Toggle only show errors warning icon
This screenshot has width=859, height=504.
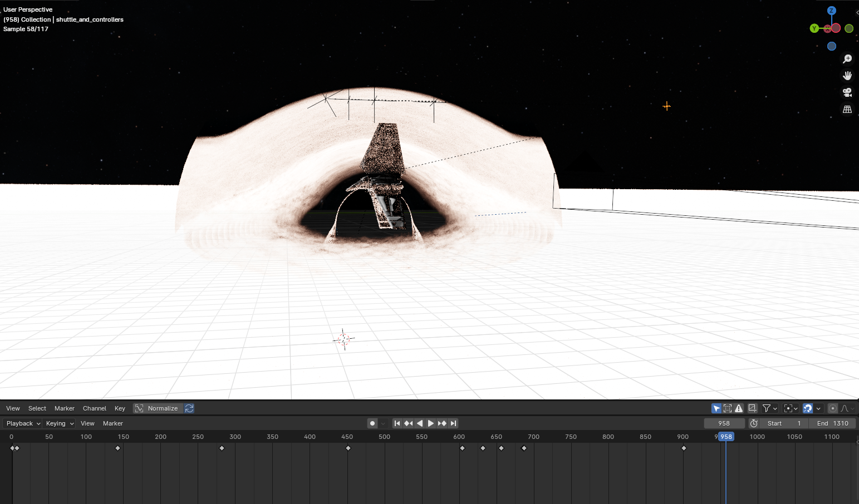coord(739,408)
